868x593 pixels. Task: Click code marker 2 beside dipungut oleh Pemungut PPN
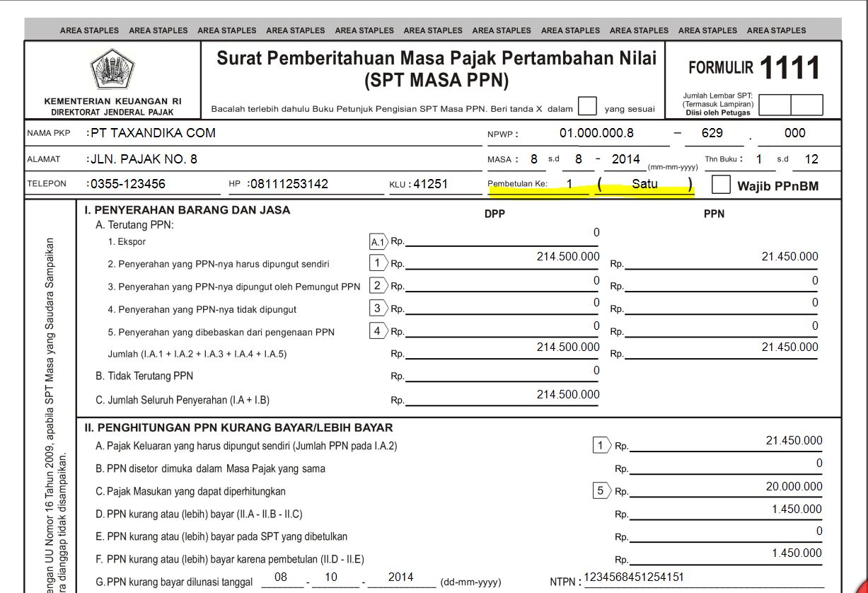pos(379,286)
